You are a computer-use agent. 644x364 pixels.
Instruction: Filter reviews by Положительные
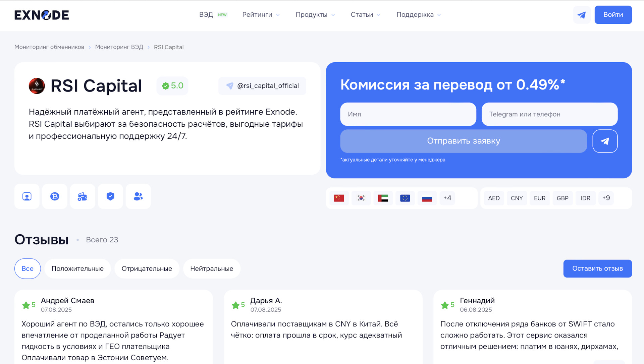point(77,268)
